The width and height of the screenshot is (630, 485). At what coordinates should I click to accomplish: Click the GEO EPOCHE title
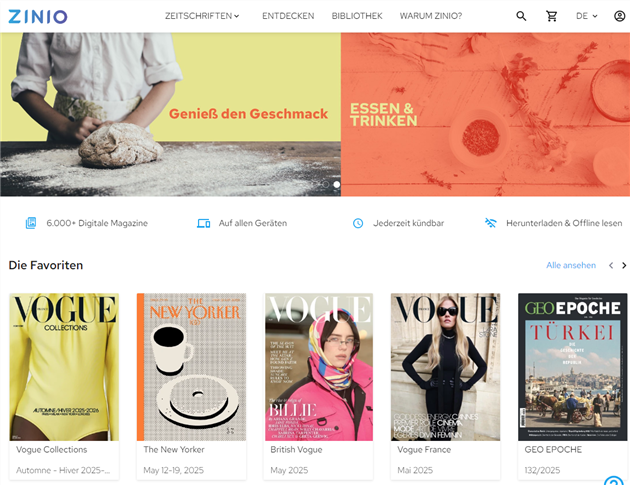pyautogui.click(x=553, y=450)
